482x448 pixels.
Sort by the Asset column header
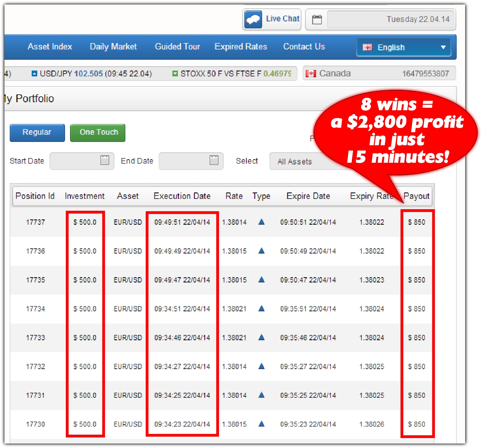(x=128, y=196)
